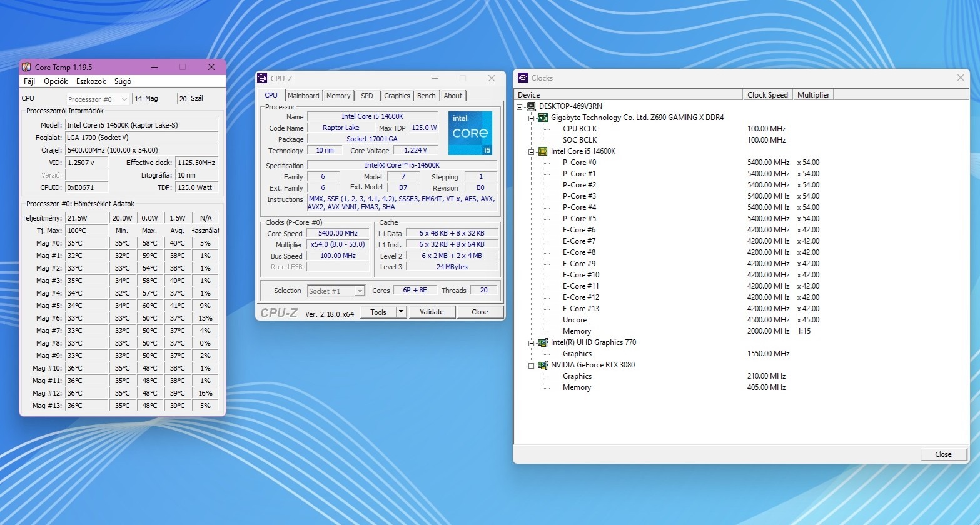The height and width of the screenshot is (525, 980).
Task: Click the Clock Speed column header
Action: (767, 95)
